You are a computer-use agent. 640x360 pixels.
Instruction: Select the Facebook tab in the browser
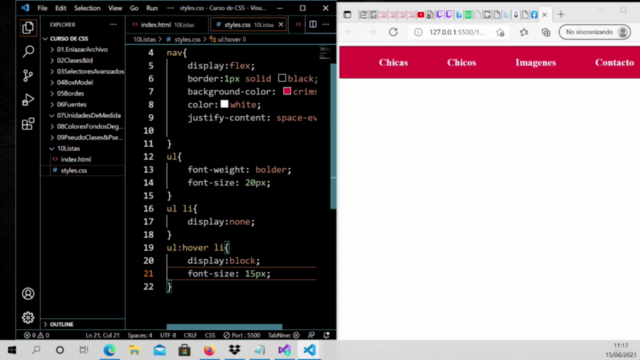534,15
